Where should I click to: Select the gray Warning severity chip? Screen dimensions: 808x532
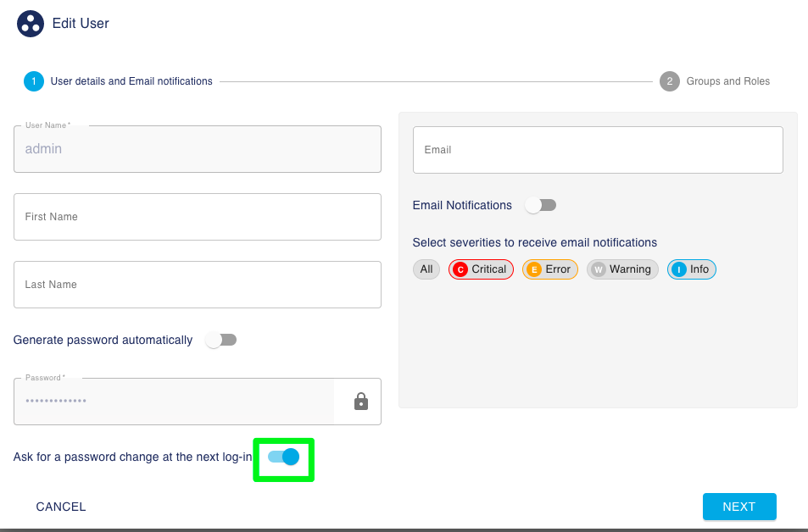coord(622,269)
